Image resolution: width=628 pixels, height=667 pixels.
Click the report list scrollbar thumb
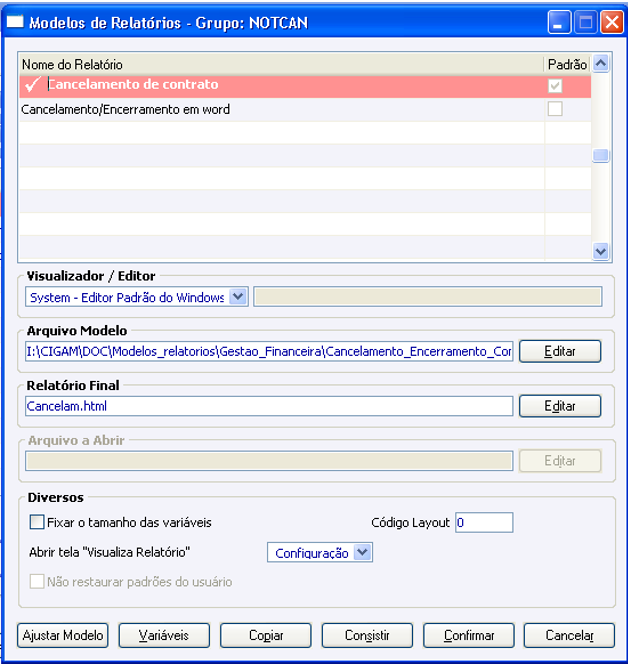[601, 155]
